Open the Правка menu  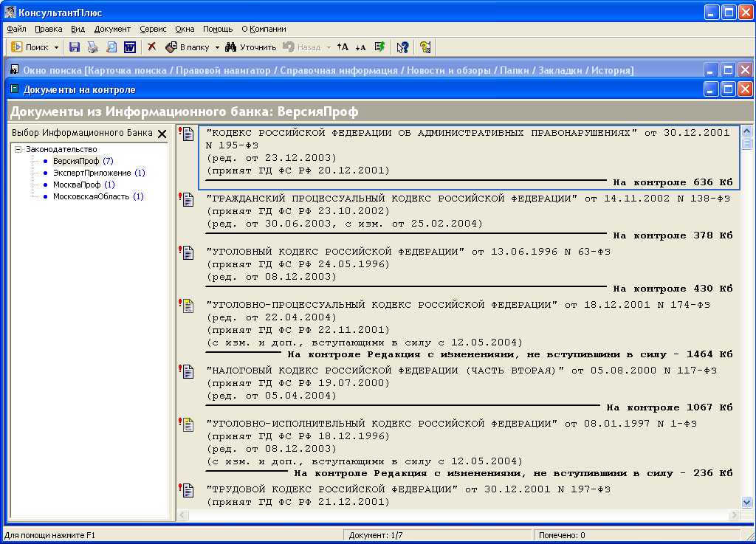pyautogui.click(x=48, y=29)
